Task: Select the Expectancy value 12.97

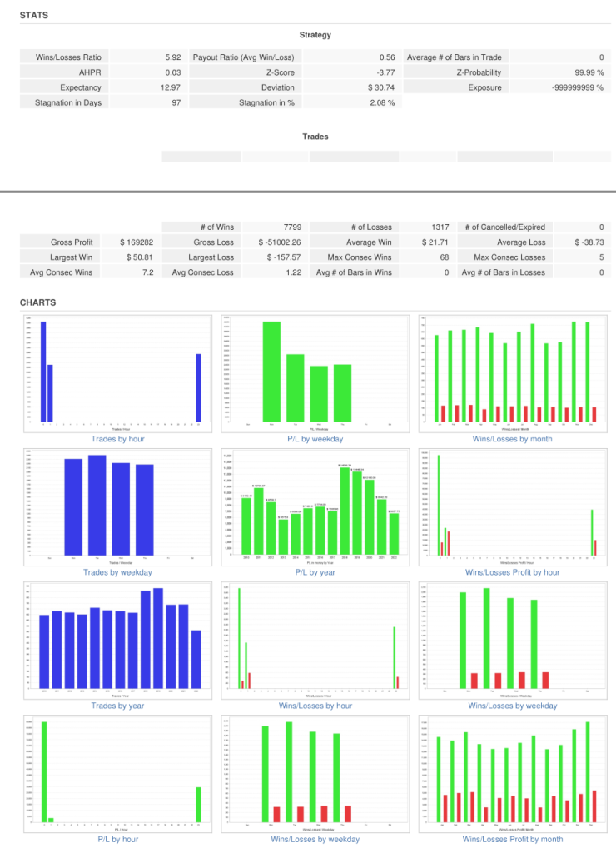Action: point(170,87)
